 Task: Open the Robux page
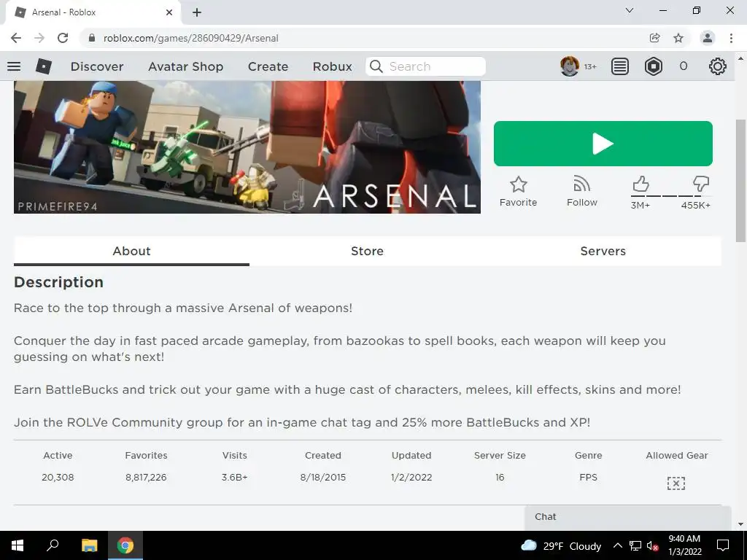[332, 66]
